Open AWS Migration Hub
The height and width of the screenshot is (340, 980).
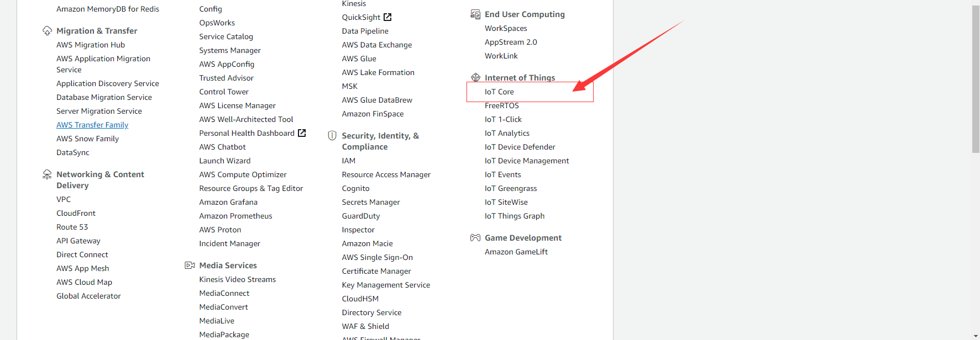click(x=91, y=45)
